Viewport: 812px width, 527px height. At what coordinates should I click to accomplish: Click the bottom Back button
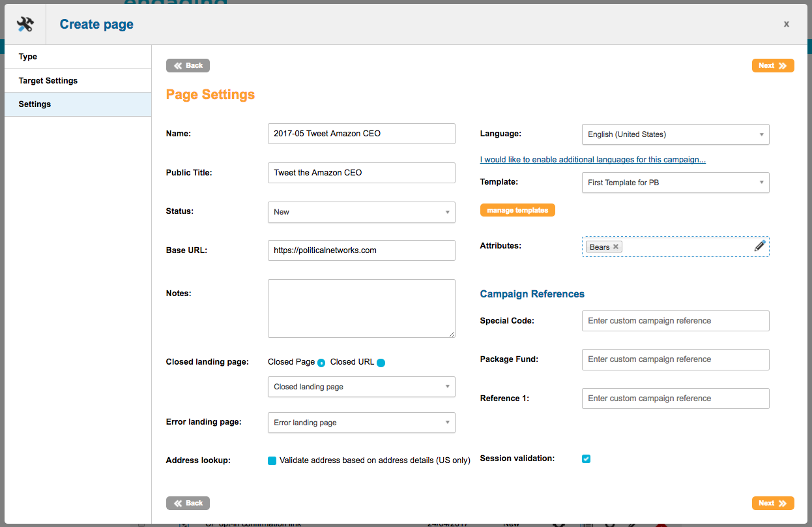click(188, 503)
